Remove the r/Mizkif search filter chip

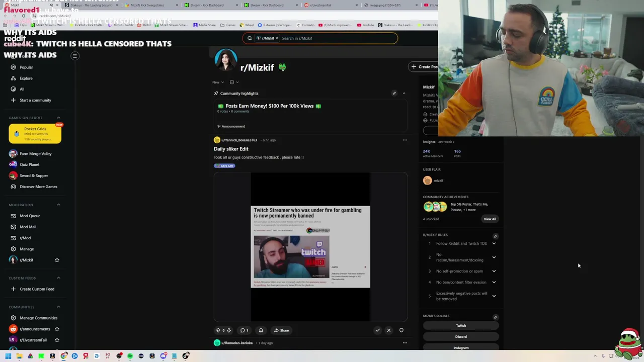pyautogui.click(x=276, y=38)
